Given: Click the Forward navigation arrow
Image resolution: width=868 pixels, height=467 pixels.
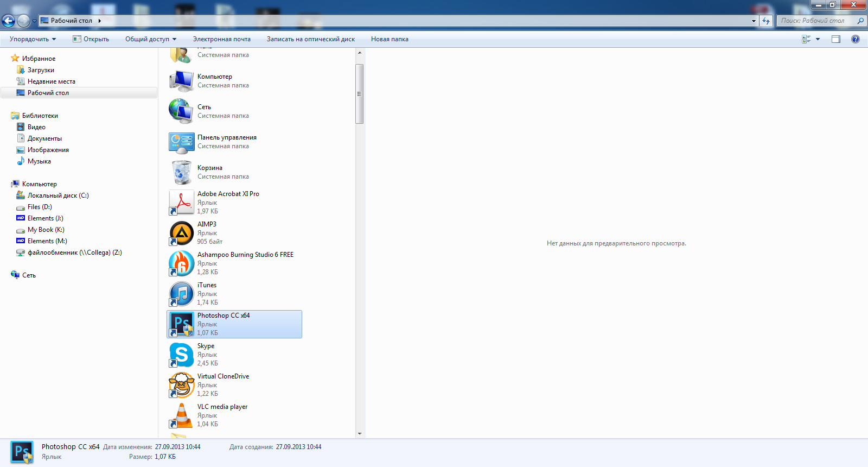Looking at the screenshot, I should [23, 21].
